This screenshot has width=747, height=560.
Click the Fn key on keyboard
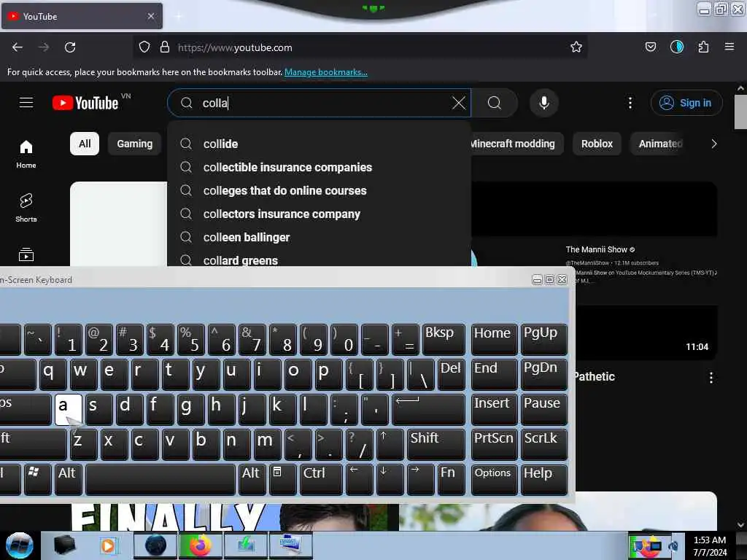(x=449, y=478)
